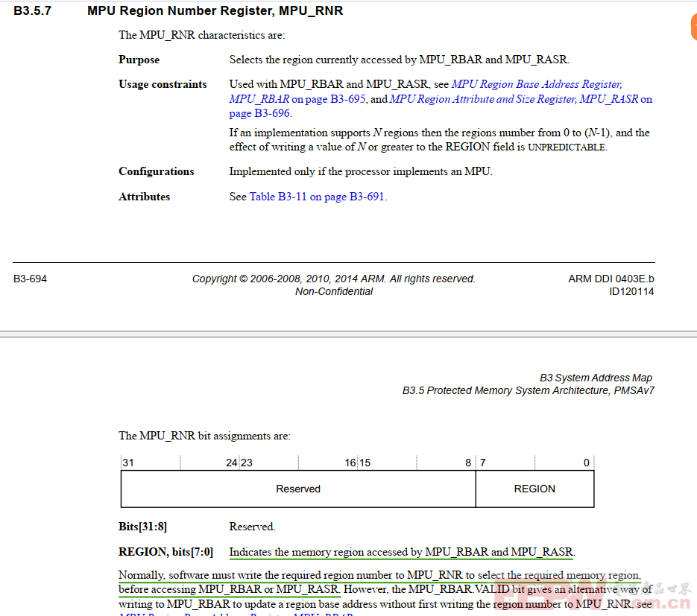The height and width of the screenshot is (616, 697).
Task: Click 'The MPU_RNR bit assignments are:' sentence
Action: coord(204,436)
